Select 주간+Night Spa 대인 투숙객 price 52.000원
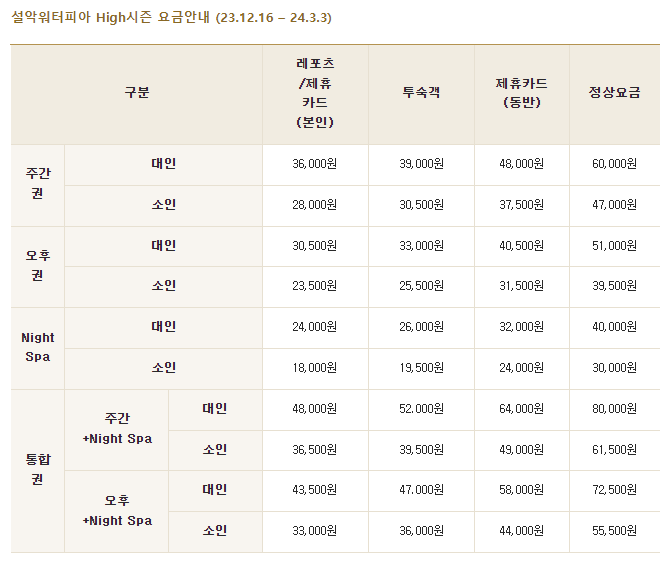The width and height of the screenshot is (671, 565). 422,409
